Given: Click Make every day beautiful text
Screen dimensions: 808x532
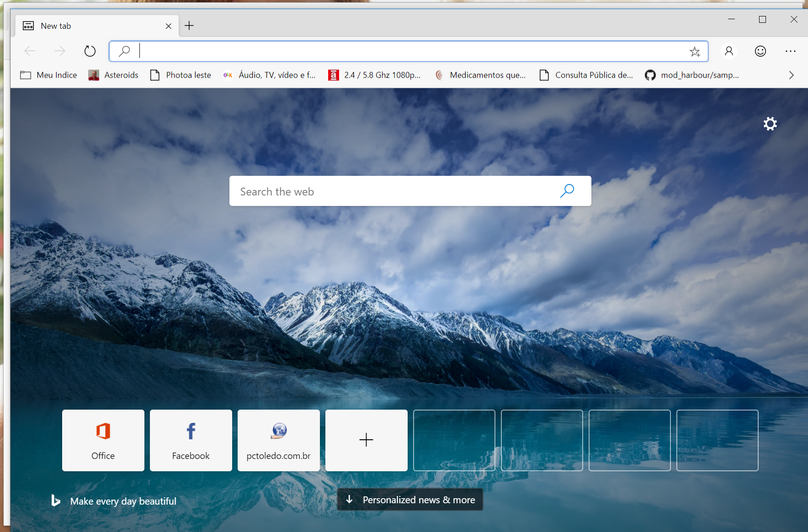Looking at the screenshot, I should 123,501.
